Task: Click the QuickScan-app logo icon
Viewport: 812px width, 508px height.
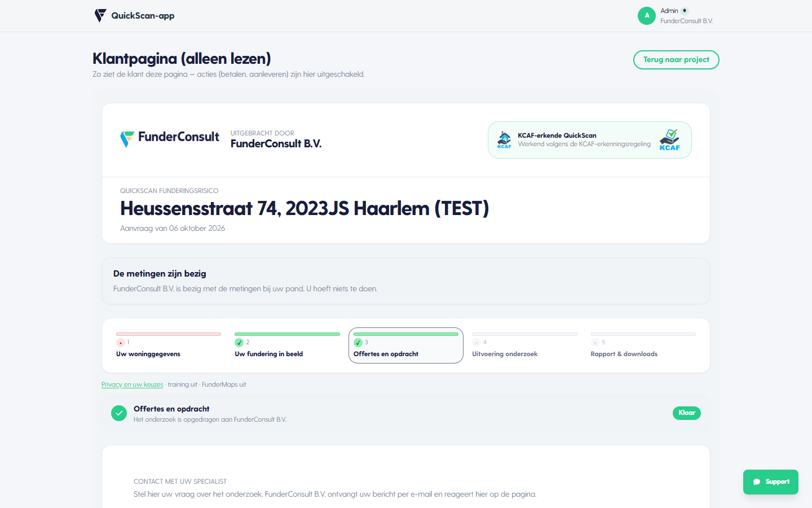Action: pos(100,16)
